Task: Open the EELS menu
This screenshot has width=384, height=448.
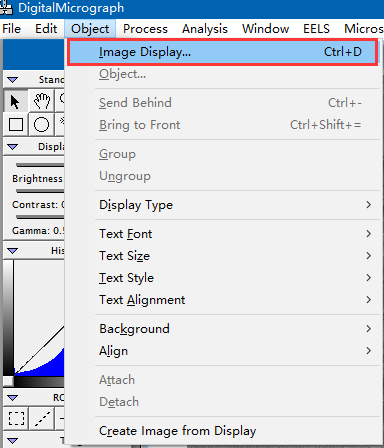Action: [x=316, y=29]
